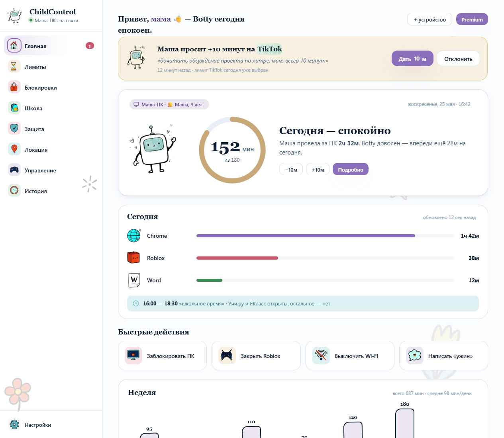Click the house icon for Главная
504x438 pixels.
[14, 45]
